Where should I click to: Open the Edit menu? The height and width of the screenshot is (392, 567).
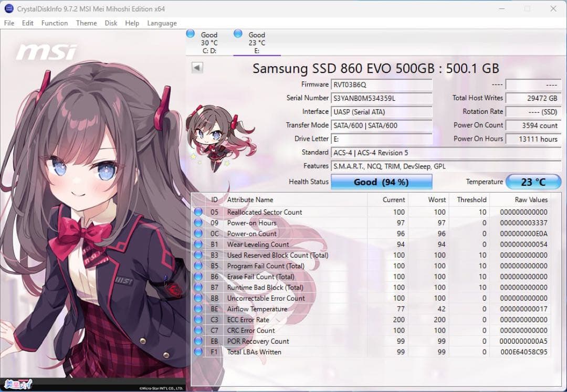click(x=27, y=23)
